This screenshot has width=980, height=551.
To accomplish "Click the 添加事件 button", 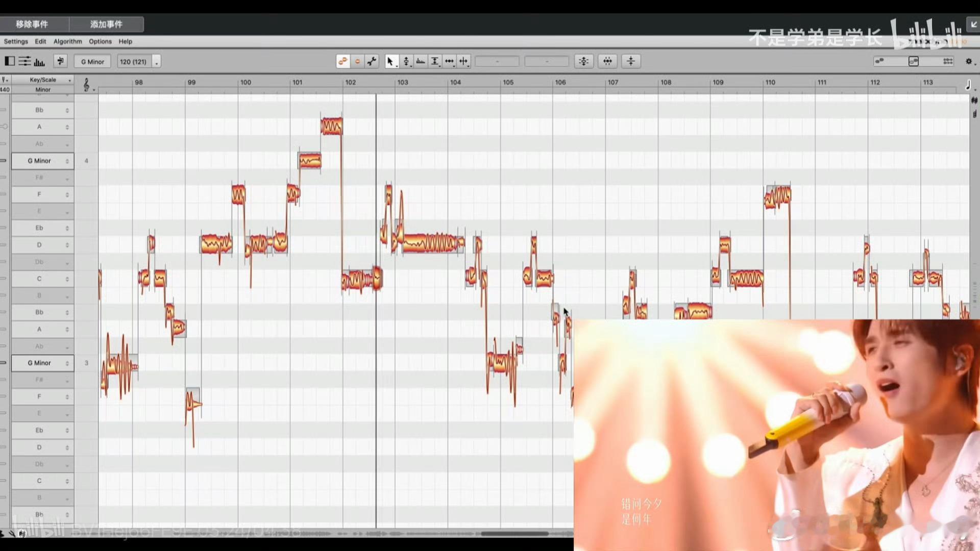I will 106,24.
